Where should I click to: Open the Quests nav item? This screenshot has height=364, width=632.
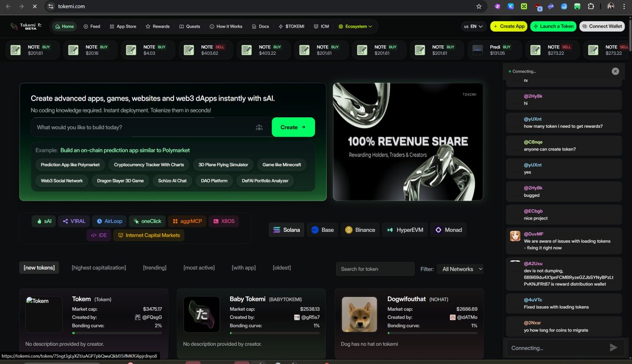tap(190, 26)
